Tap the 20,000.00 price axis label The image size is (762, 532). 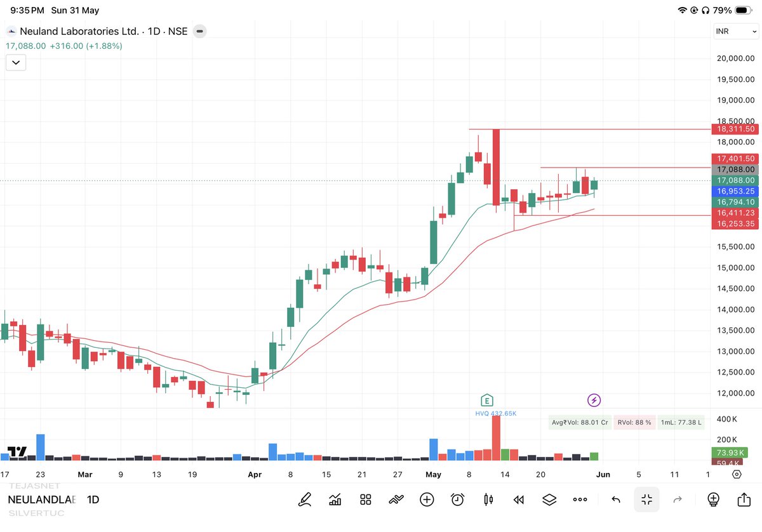[x=735, y=58]
